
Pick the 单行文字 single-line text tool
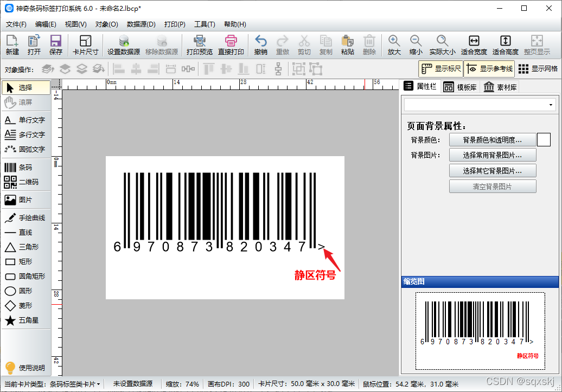[x=26, y=120]
